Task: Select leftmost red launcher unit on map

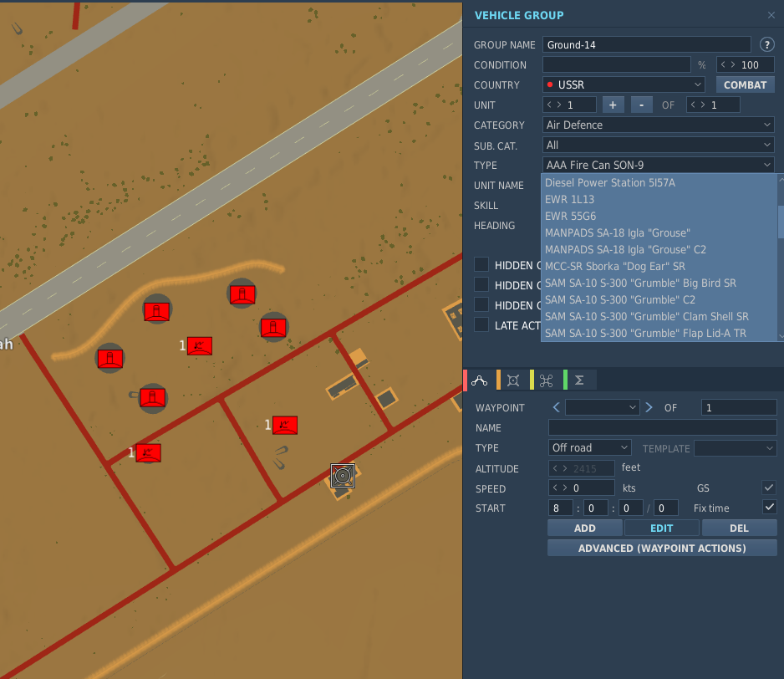Action: point(110,359)
